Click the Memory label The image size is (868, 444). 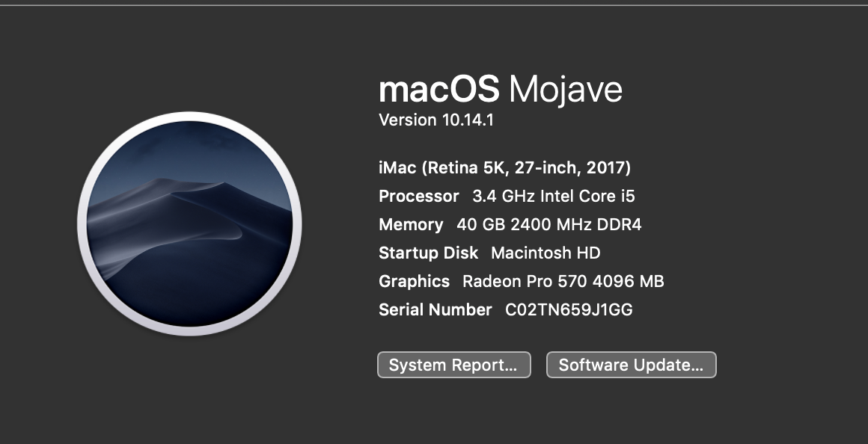pyautogui.click(x=411, y=224)
